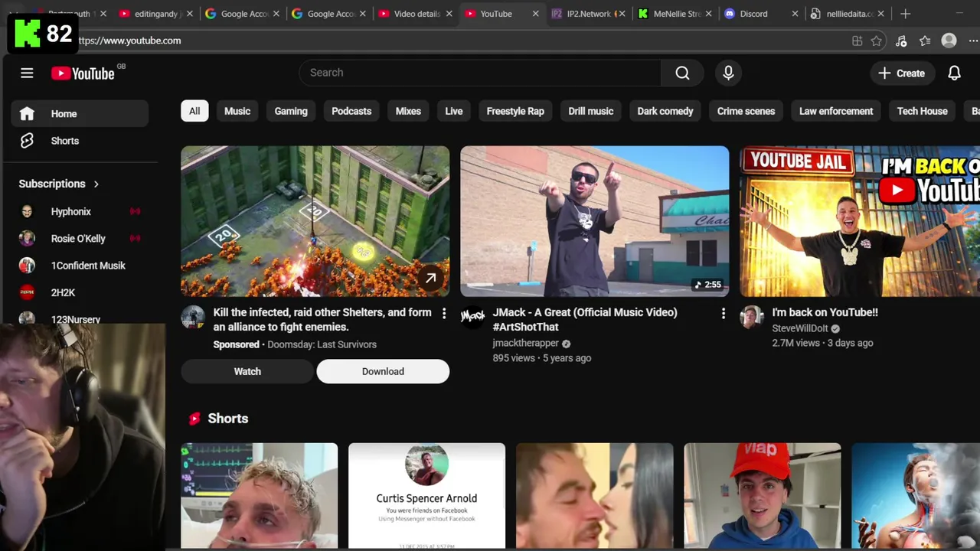Viewport: 980px width, 551px height.
Task: Click SteveWillDoIt channel avatar
Action: pyautogui.click(x=752, y=317)
